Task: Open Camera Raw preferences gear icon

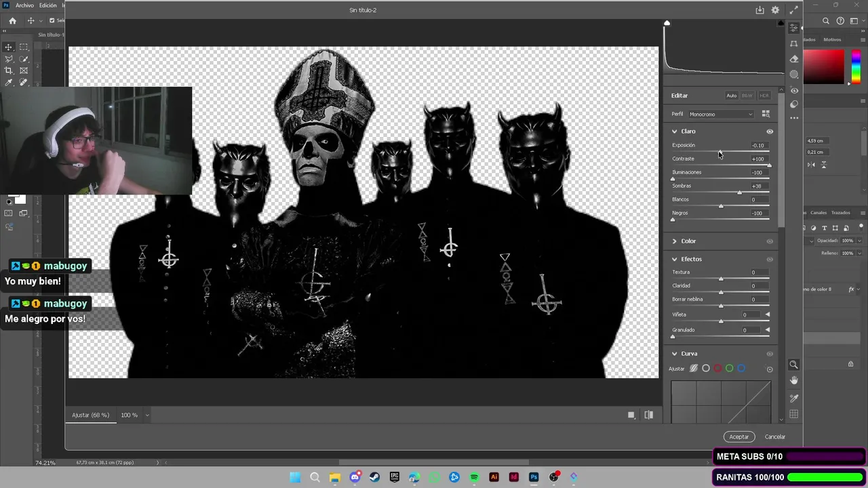Action: [775, 10]
